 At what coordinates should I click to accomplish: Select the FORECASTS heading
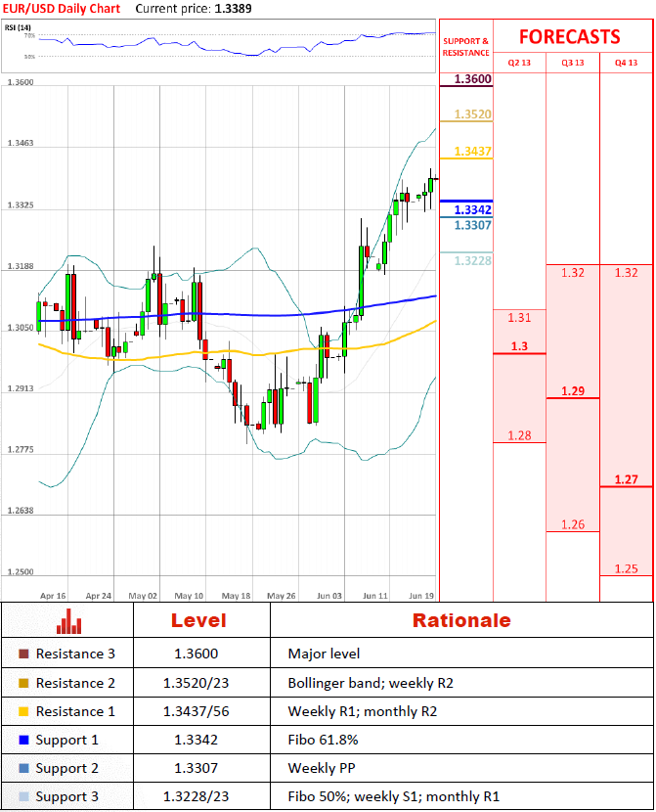(x=570, y=37)
